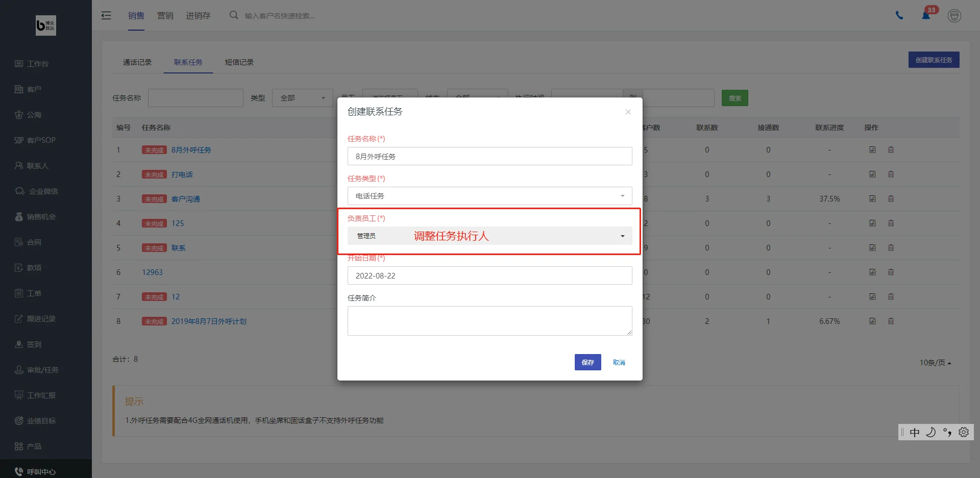Open input method settings gear
980x478 pixels.
click(964, 432)
